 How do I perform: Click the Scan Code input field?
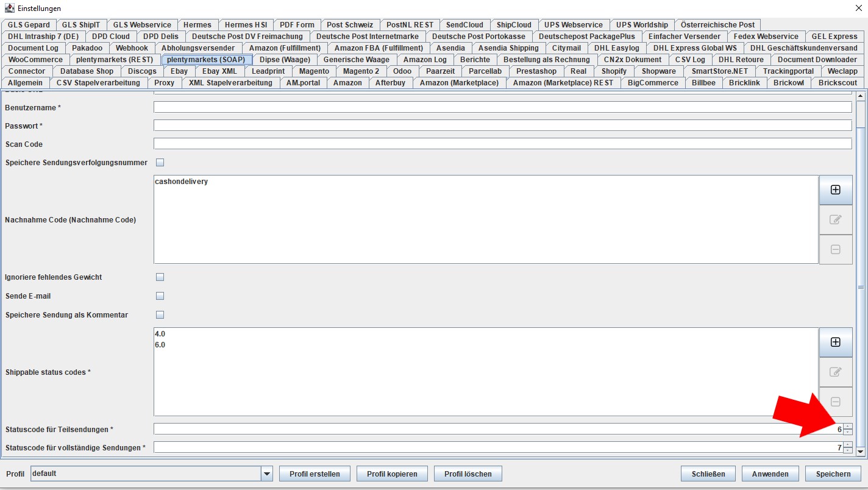point(502,144)
